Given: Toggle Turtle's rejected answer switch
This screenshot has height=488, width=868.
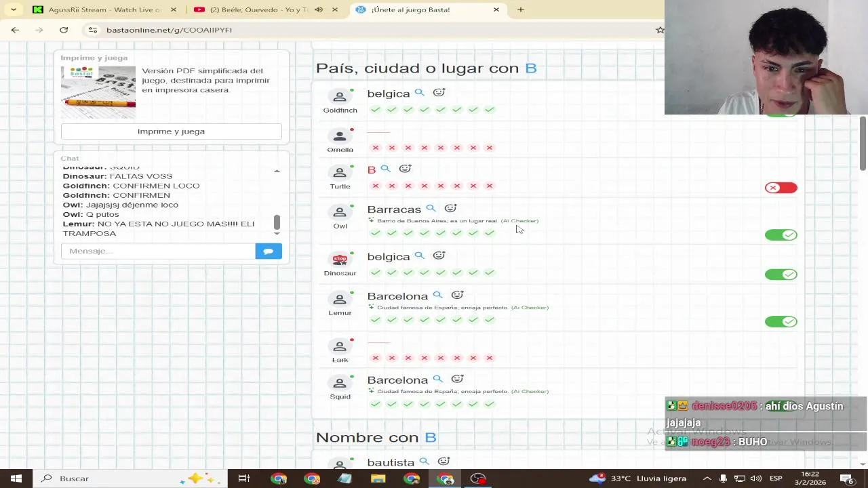Looking at the screenshot, I should (781, 188).
